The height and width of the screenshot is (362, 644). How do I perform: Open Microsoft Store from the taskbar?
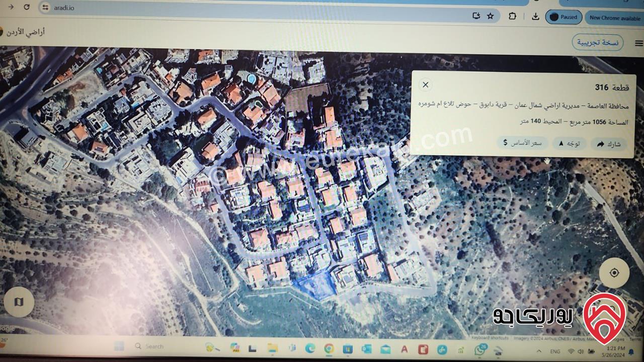click(348, 349)
